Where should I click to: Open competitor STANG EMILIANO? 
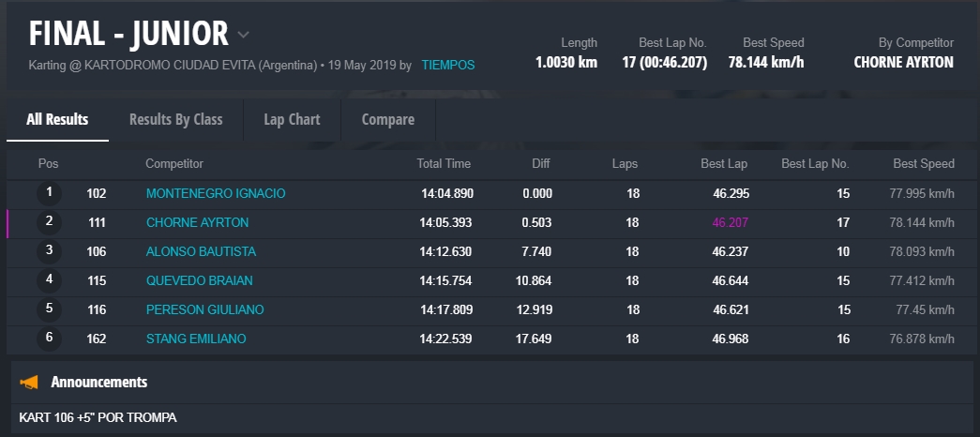tap(196, 339)
